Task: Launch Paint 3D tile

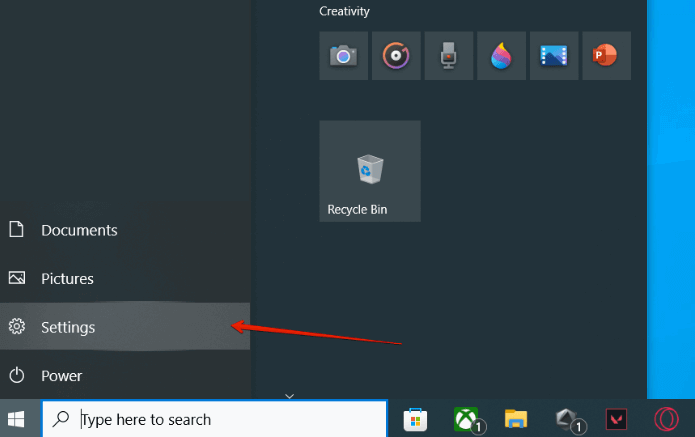Action: (501, 56)
